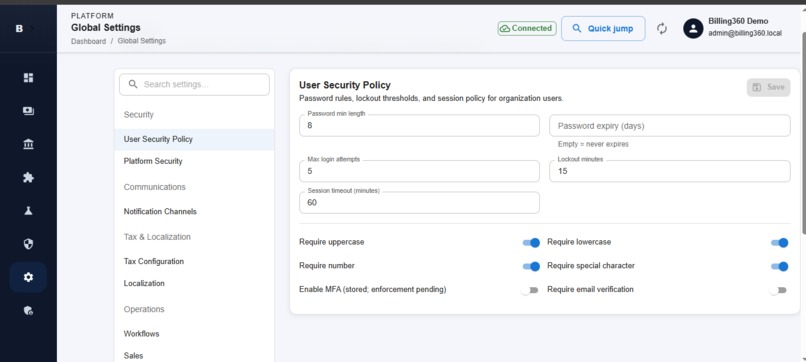Click the admin@billing360.local email text
The height and width of the screenshot is (362, 806).
click(x=745, y=33)
